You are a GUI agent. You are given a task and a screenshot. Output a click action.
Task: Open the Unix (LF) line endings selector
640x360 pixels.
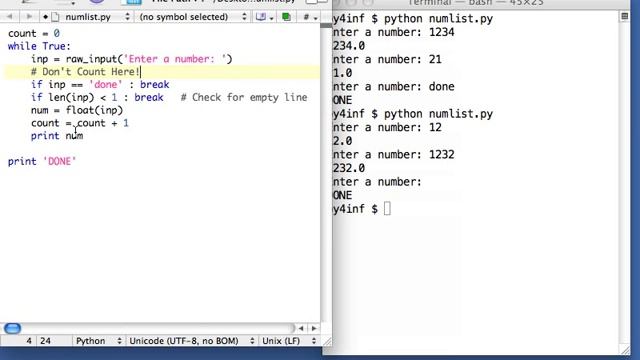coord(289,341)
